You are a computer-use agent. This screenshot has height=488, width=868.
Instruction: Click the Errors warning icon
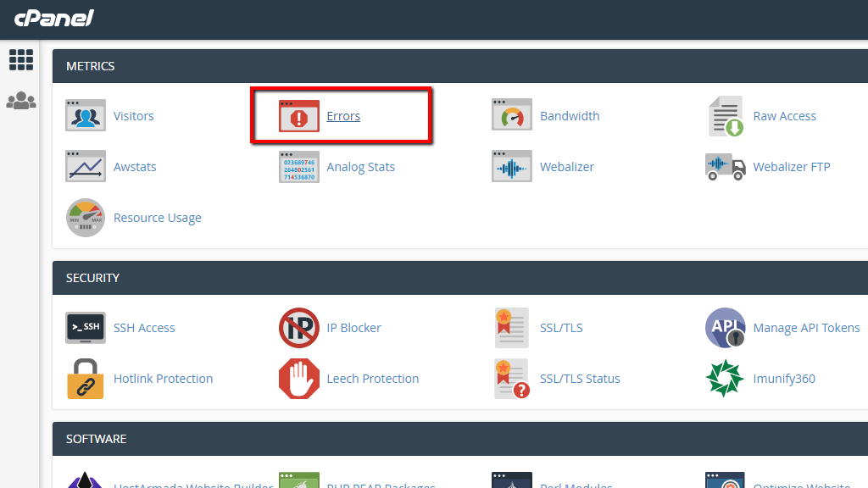click(x=298, y=115)
